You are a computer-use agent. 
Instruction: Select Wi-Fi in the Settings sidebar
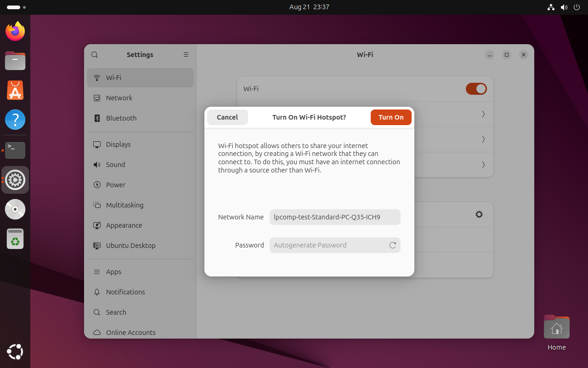[140, 78]
